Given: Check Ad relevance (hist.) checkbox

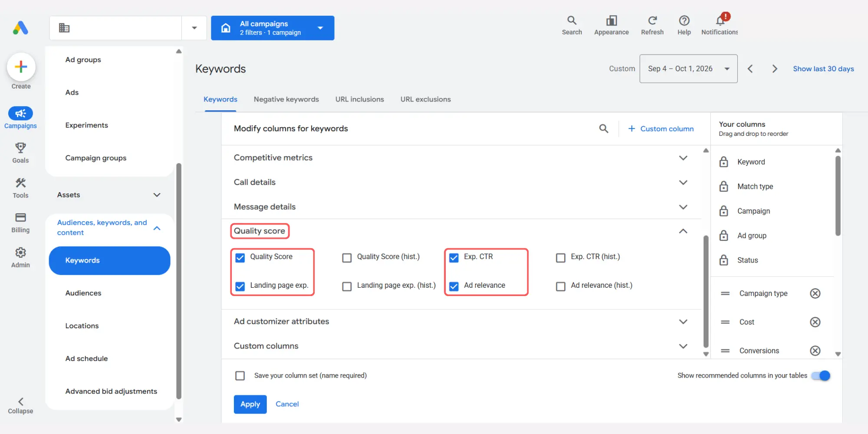Looking at the screenshot, I should 561,286.
